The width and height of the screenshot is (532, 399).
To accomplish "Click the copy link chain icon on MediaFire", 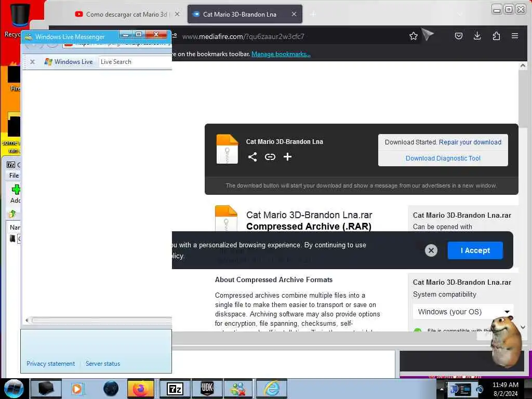I will coord(270,157).
